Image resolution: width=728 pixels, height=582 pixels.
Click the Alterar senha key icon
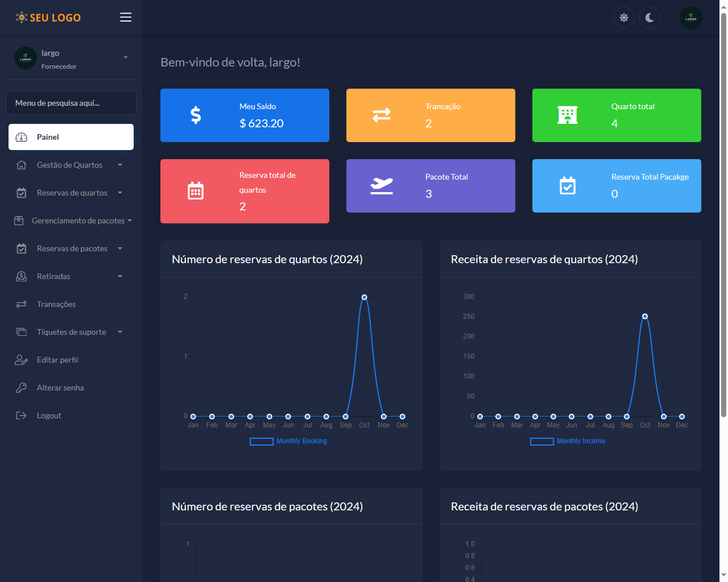click(x=21, y=388)
